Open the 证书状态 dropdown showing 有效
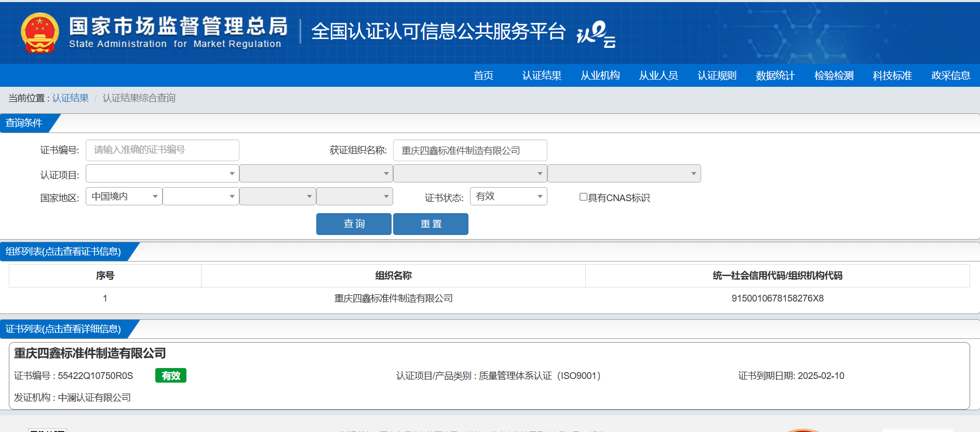Image resolution: width=980 pixels, height=432 pixels. click(x=508, y=196)
